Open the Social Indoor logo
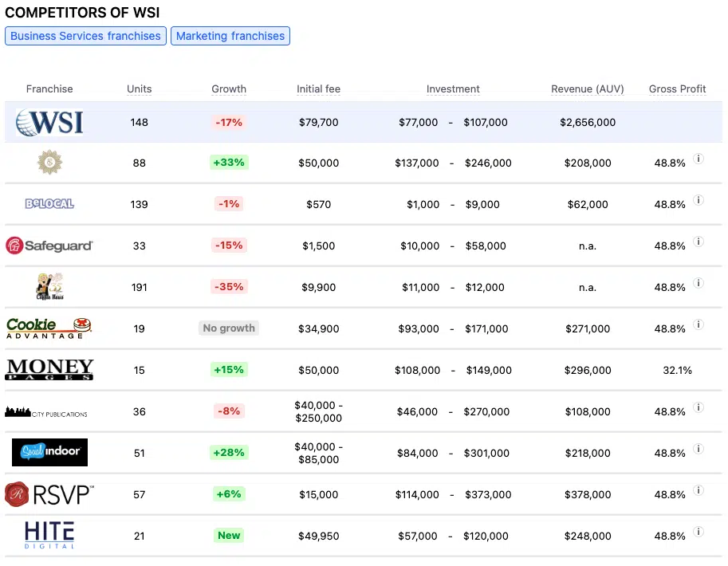Image resolution: width=728 pixels, height=566 pixels. point(49,452)
